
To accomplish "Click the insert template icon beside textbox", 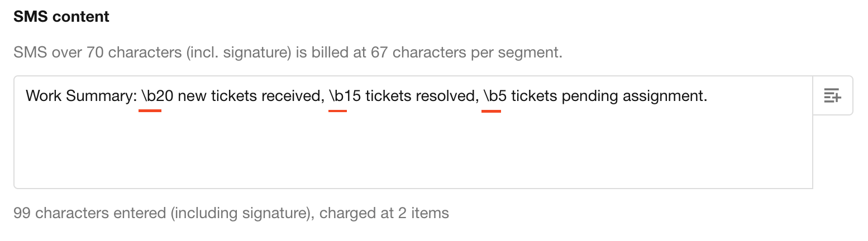I will pyautogui.click(x=832, y=95).
